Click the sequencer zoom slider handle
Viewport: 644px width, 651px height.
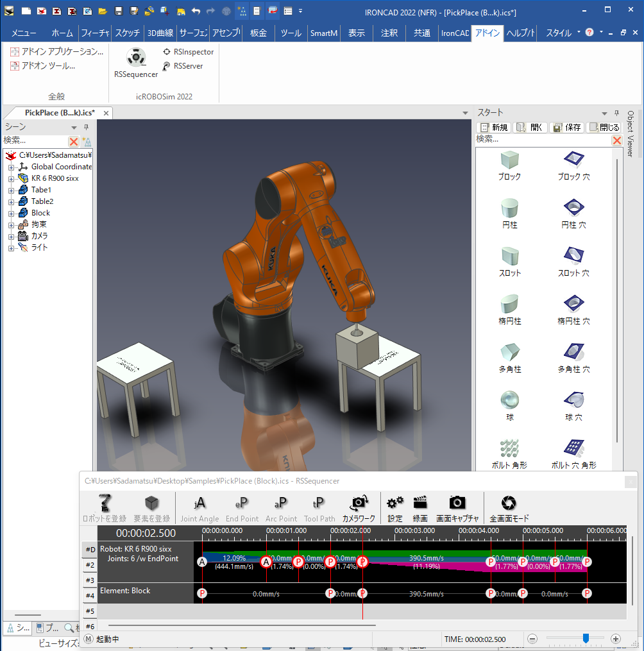586,638
